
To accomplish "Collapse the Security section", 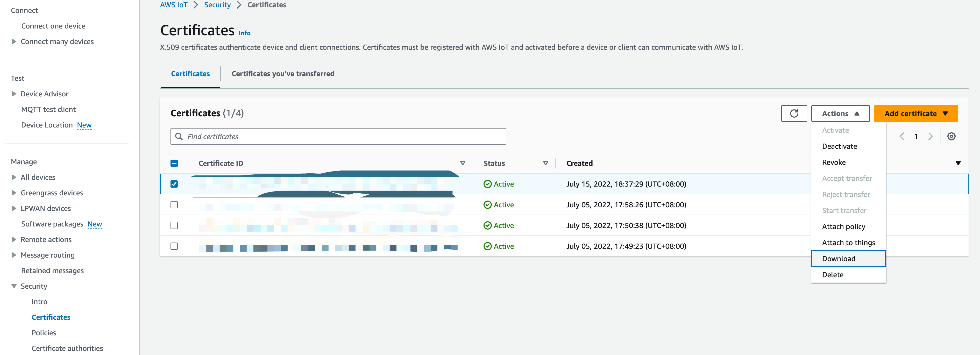I will tap(13, 286).
